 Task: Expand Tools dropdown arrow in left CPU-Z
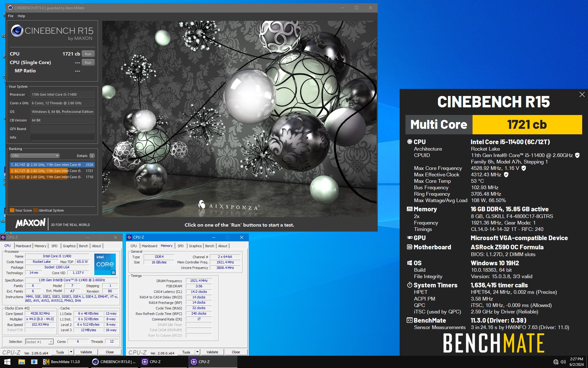click(x=71, y=352)
